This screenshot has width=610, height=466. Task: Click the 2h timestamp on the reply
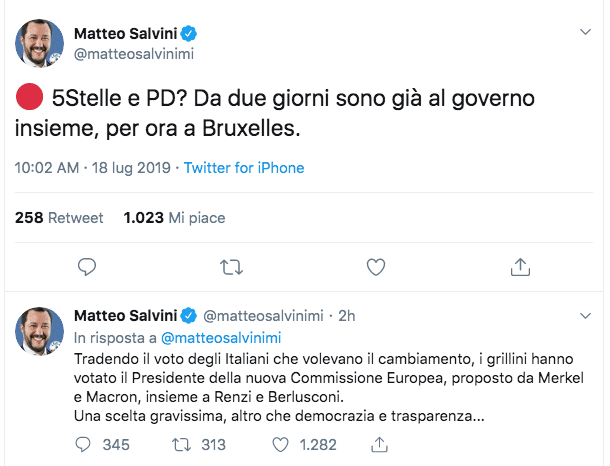pos(345,316)
